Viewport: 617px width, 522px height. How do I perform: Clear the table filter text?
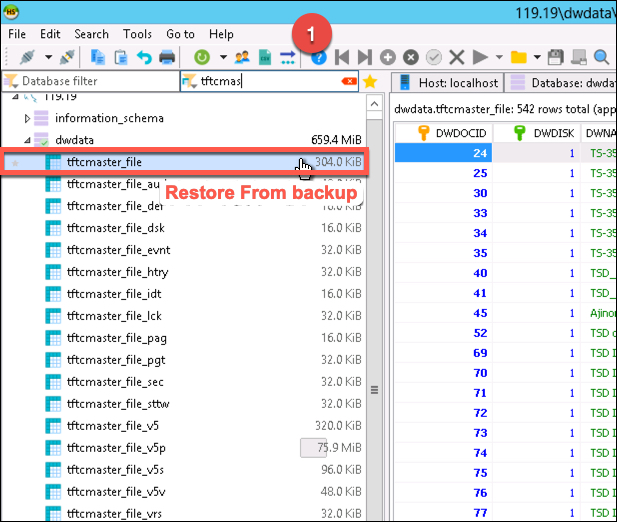click(349, 82)
